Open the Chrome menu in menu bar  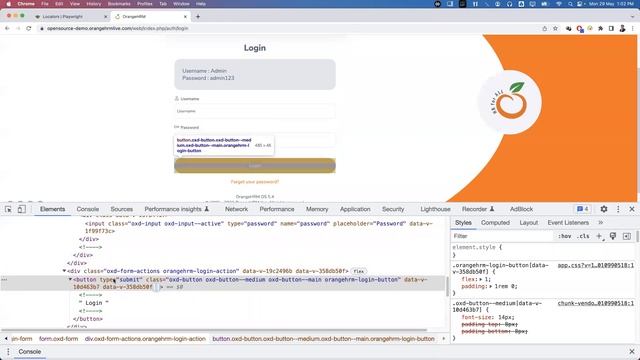click(x=26, y=4)
